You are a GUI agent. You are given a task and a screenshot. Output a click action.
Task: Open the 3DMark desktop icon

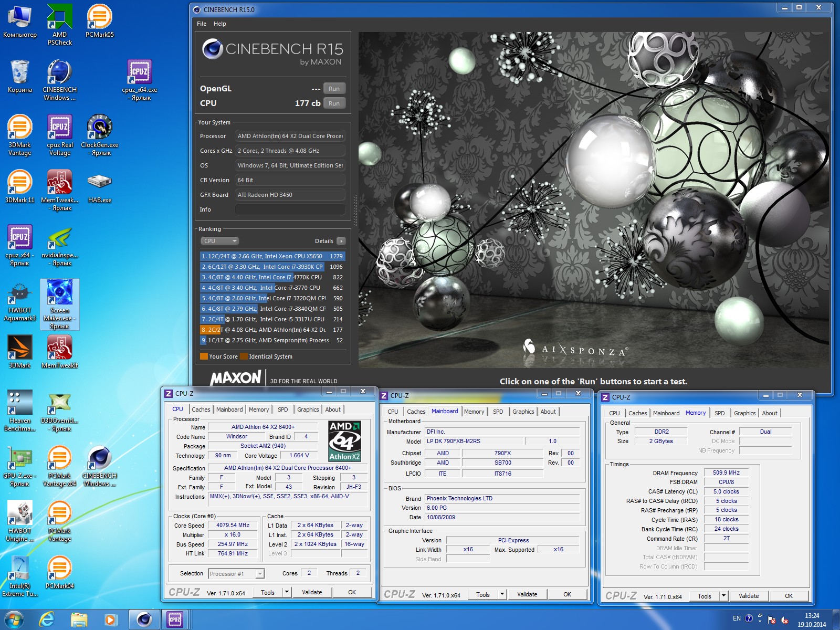20,352
